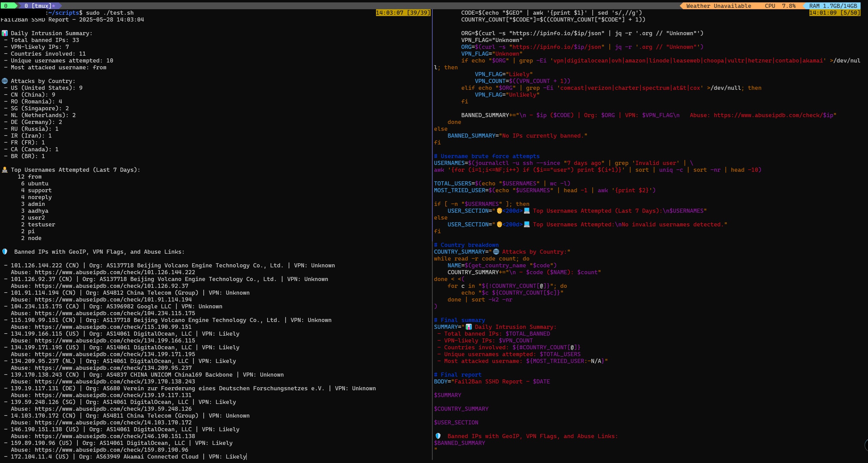Click the '# Final summary' comment
Image resolution: width=868 pixels, height=463 pixels.
pyautogui.click(x=460, y=320)
